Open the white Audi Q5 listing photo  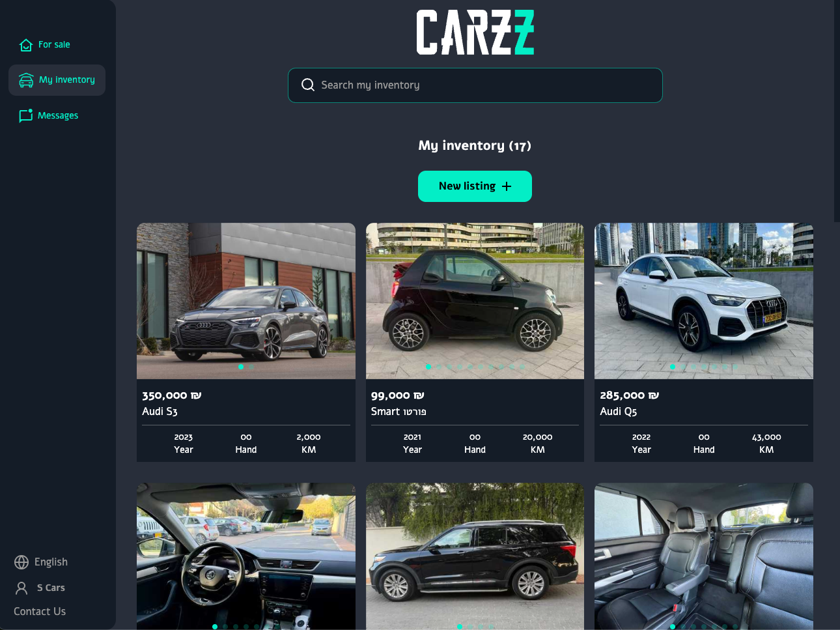(704, 301)
